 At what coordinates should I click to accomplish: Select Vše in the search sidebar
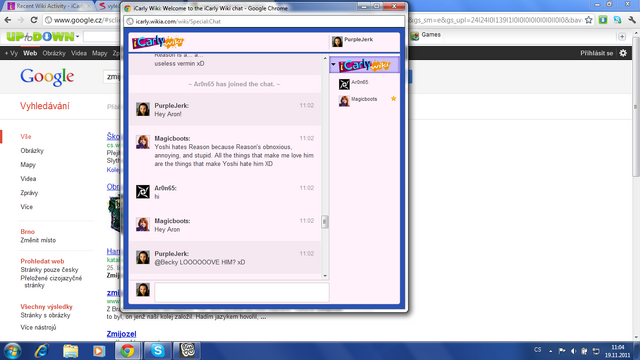coord(26,137)
